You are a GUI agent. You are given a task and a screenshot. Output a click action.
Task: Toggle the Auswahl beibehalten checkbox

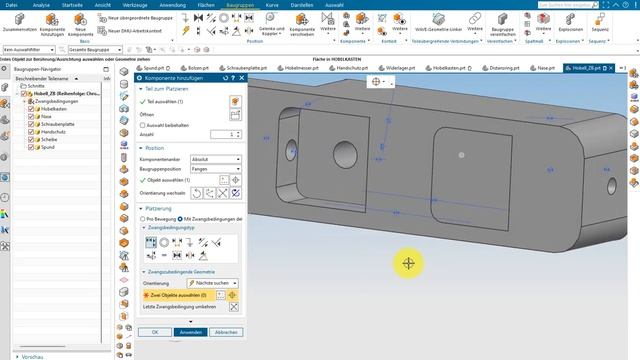tap(142, 125)
